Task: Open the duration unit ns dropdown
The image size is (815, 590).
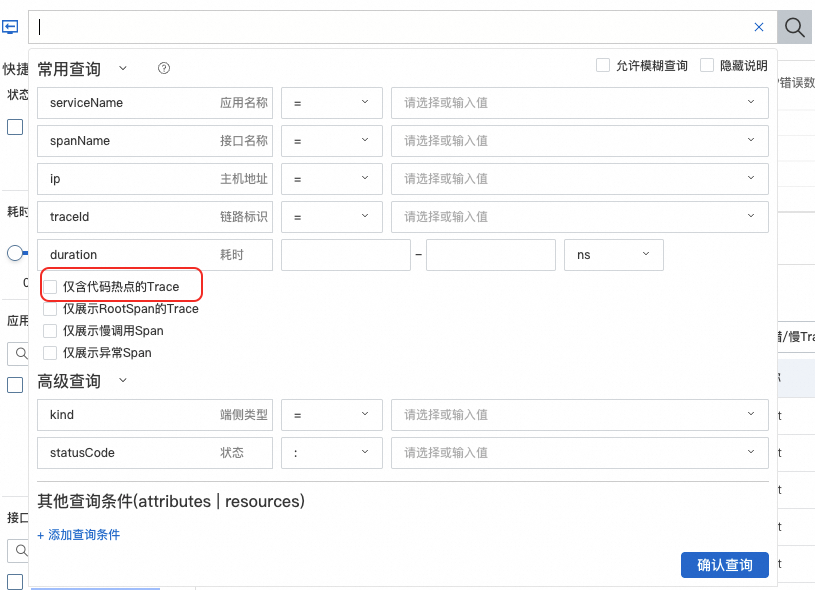Action: (614, 255)
